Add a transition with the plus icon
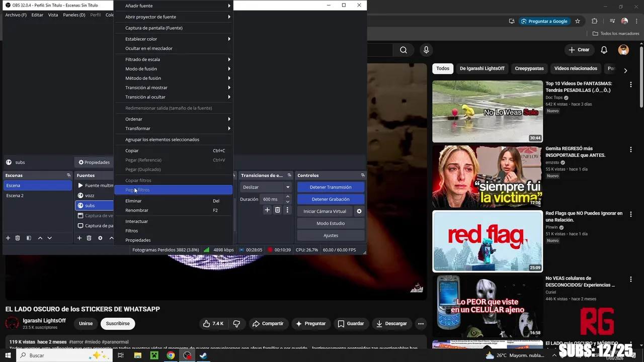644x362 pixels. tap(267, 210)
